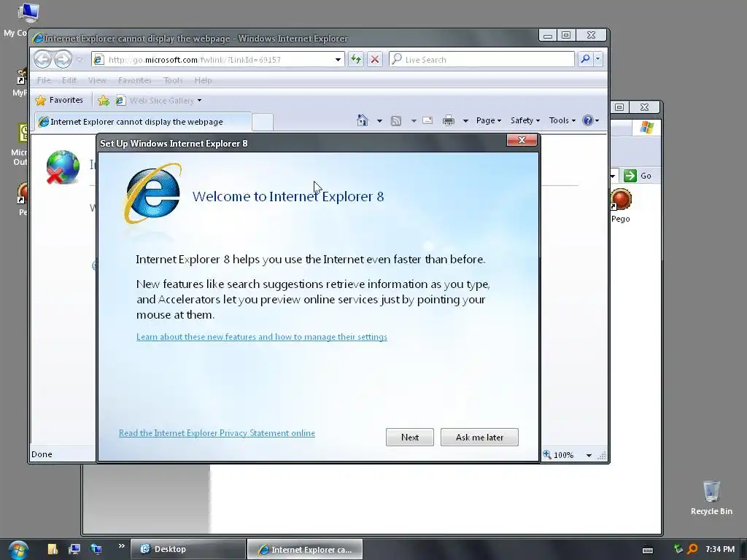Click the orange search tray icon
This screenshot has width=747, height=560.
click(692, 549)
